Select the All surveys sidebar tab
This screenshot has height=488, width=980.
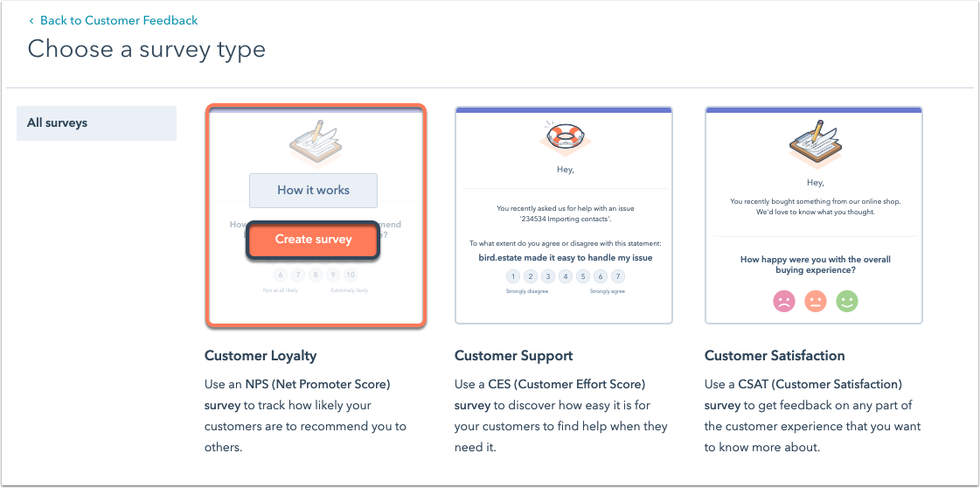[x=96, y=123]
